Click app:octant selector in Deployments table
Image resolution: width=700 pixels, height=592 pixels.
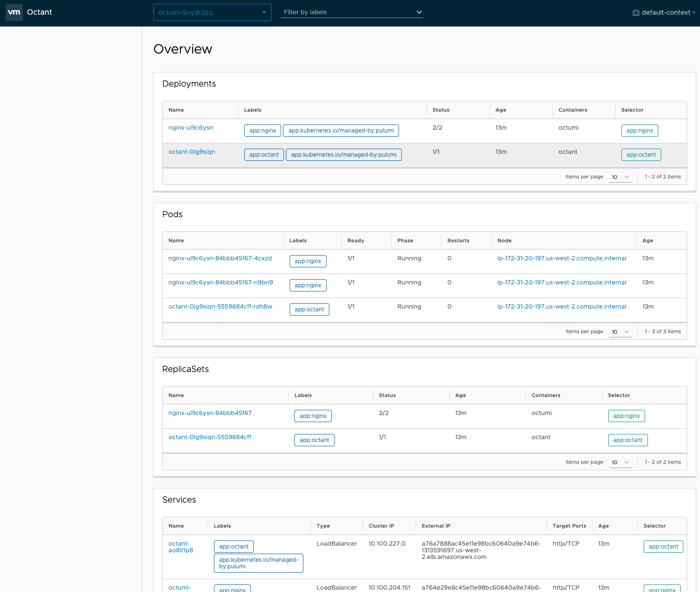(641, 155)
